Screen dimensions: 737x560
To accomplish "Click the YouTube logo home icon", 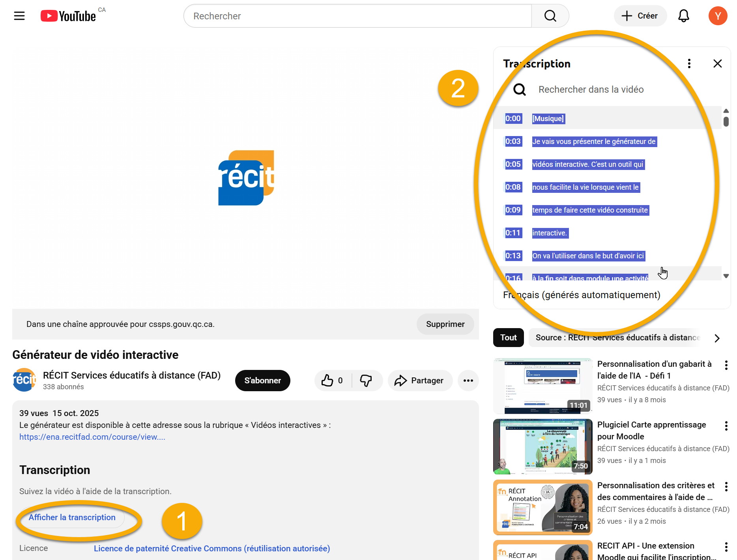I will point(68,16).
